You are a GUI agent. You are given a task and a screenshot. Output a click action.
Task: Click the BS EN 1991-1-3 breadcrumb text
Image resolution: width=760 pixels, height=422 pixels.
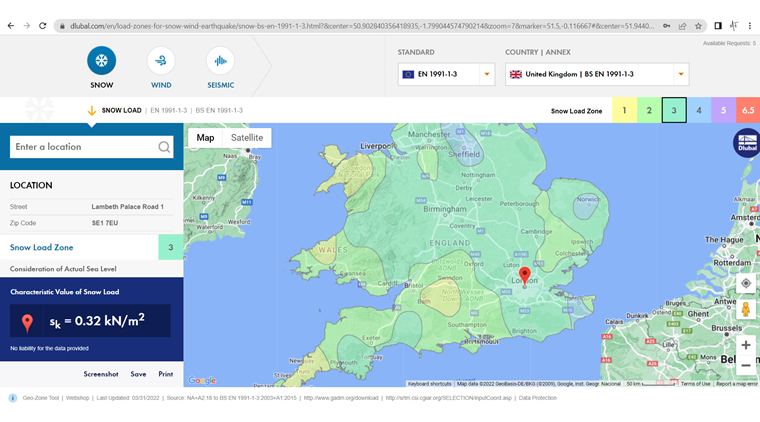click(219, 110)
